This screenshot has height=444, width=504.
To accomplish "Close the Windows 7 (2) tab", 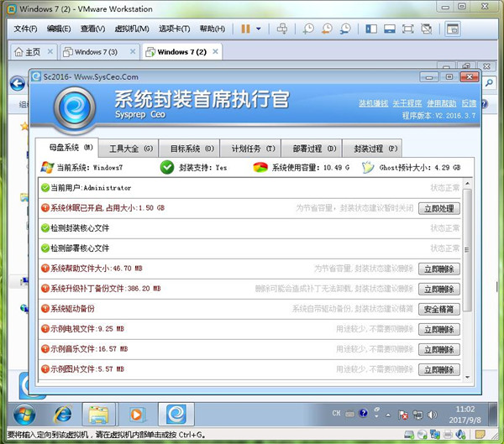I will click(215, 51).
